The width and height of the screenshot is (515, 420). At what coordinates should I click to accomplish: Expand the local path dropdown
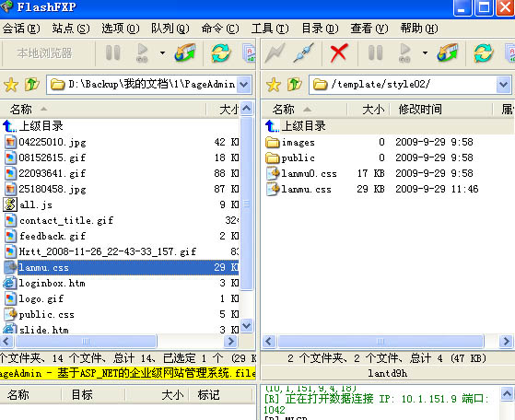[244, 85]
